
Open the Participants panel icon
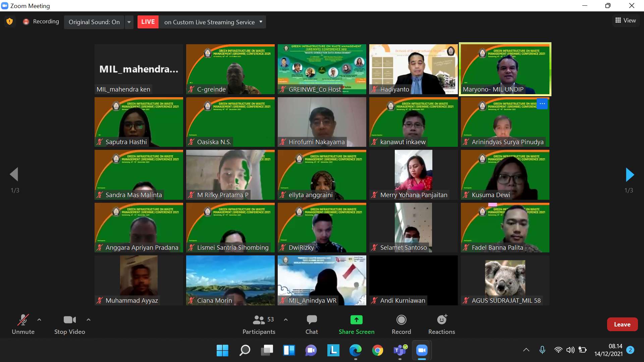click(x=259, y=320)
